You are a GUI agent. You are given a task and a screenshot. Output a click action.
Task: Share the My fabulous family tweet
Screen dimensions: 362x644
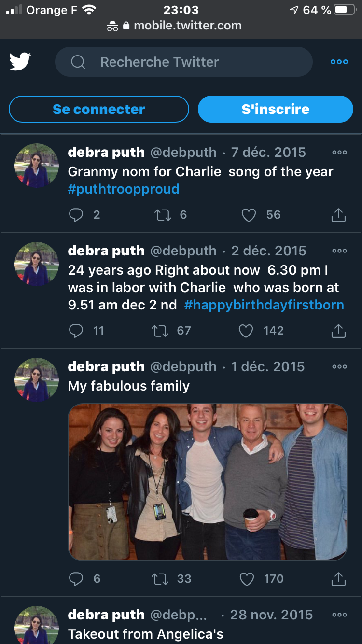[338, 579]
